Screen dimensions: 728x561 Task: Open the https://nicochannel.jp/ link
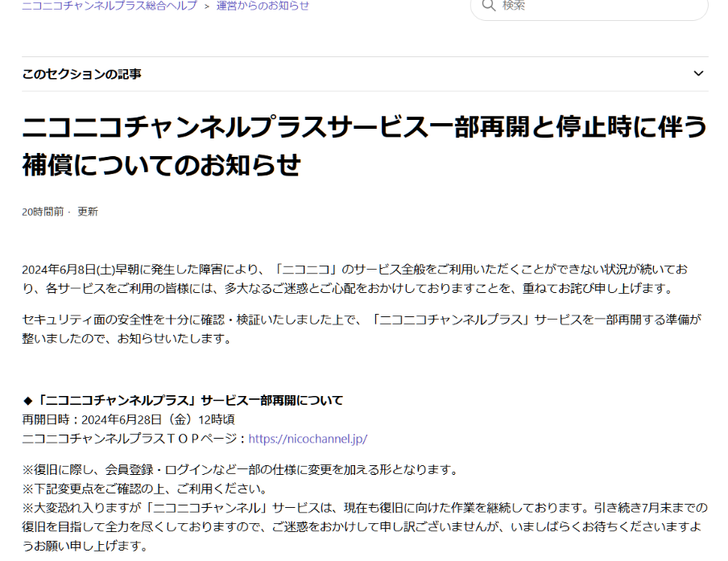[x=308, y=439]
